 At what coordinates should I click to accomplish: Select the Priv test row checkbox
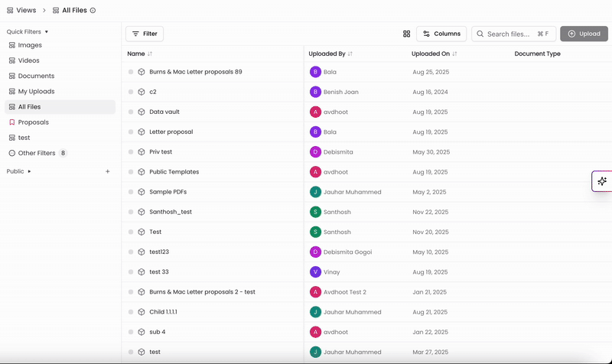pos(131,151)
